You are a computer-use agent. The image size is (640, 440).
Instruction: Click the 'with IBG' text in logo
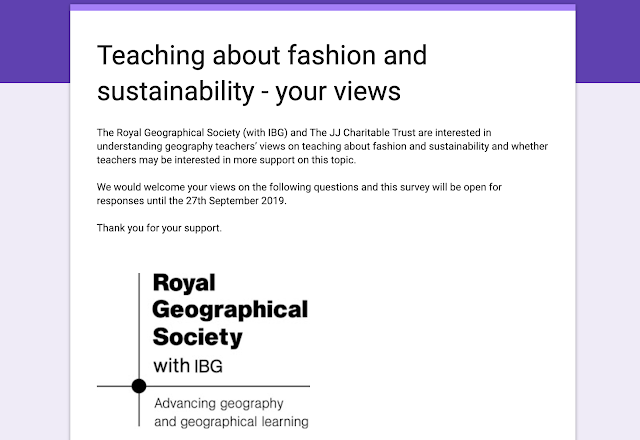pyautogui.click(x=188, y=366)
